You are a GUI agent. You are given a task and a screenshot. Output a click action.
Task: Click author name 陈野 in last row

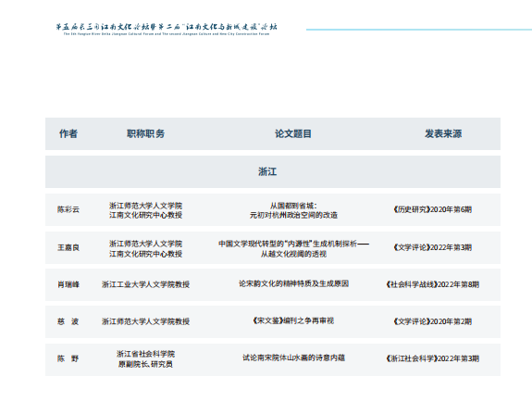68,358
